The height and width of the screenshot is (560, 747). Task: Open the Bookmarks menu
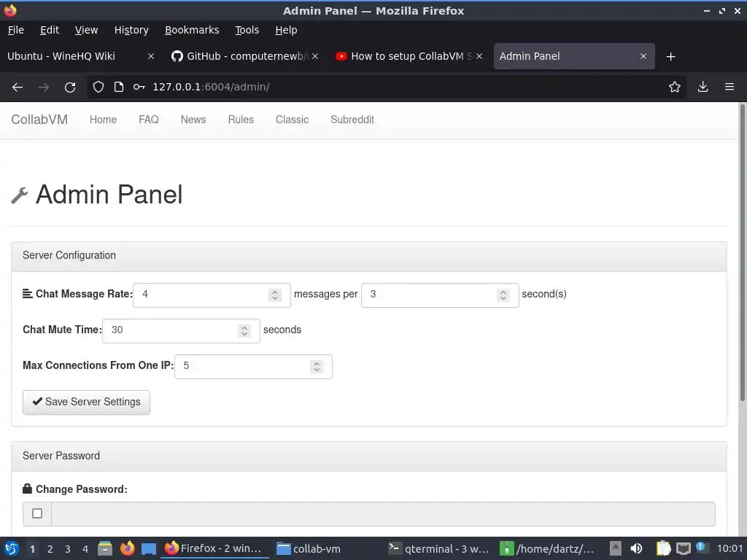point(192,30)
